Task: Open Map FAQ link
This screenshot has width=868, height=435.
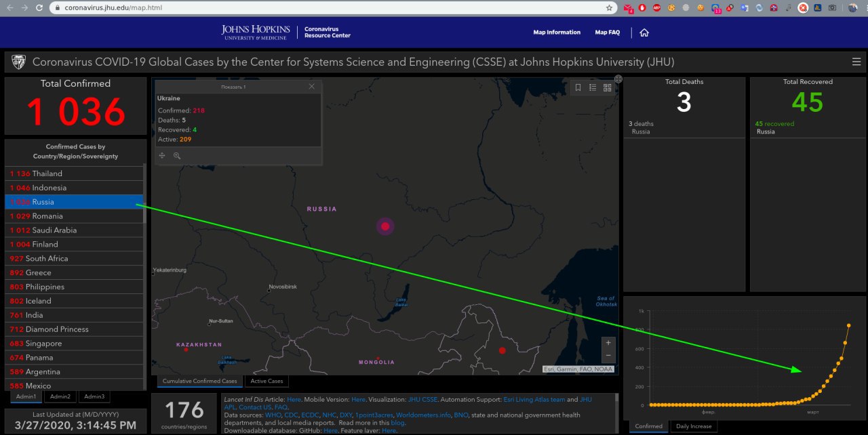Action: point(607,33)
